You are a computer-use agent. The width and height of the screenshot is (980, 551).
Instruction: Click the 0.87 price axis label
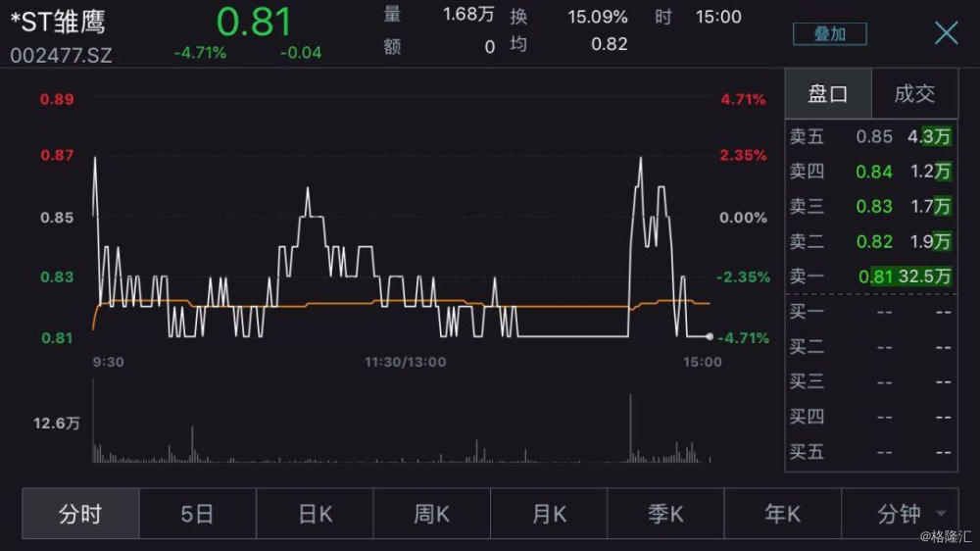coord(57,155)
